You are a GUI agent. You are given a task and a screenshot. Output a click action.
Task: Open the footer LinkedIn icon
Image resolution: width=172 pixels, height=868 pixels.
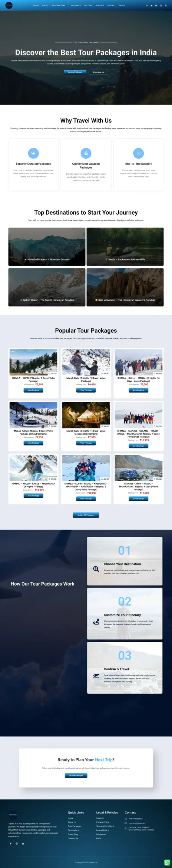tap(23, 843)
